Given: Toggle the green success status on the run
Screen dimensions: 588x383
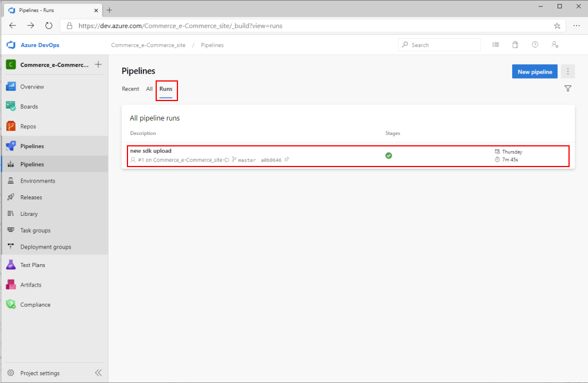Looking at the screenshot, I should [389, 155].
